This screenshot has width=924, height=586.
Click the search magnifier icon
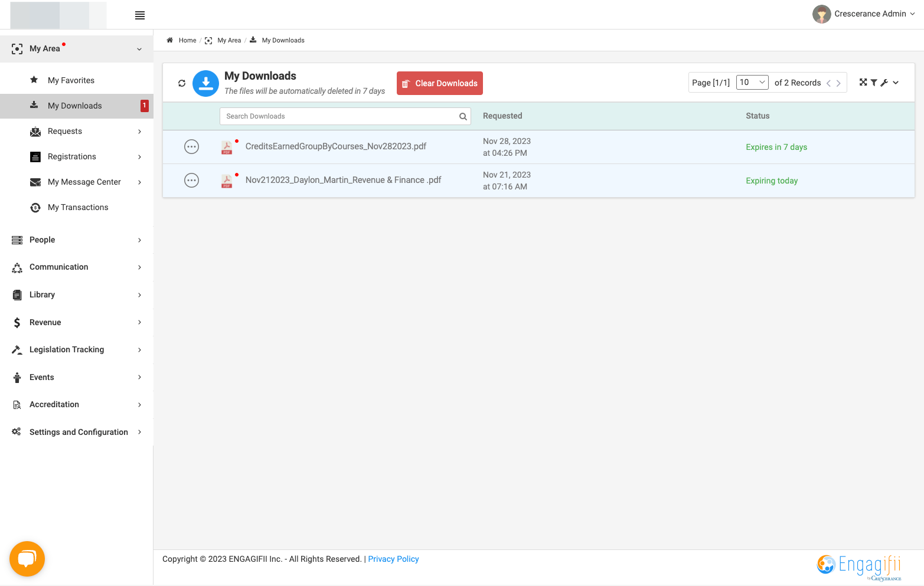click(x=463, y=116)
